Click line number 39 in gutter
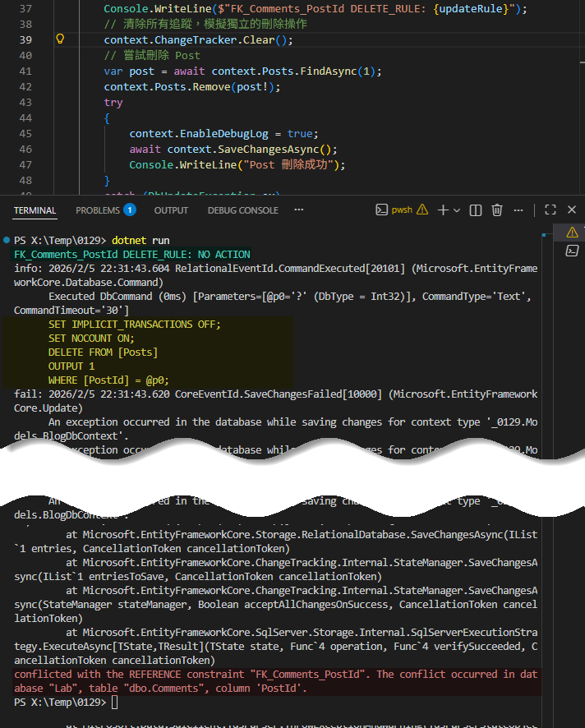 coord(25,39)
